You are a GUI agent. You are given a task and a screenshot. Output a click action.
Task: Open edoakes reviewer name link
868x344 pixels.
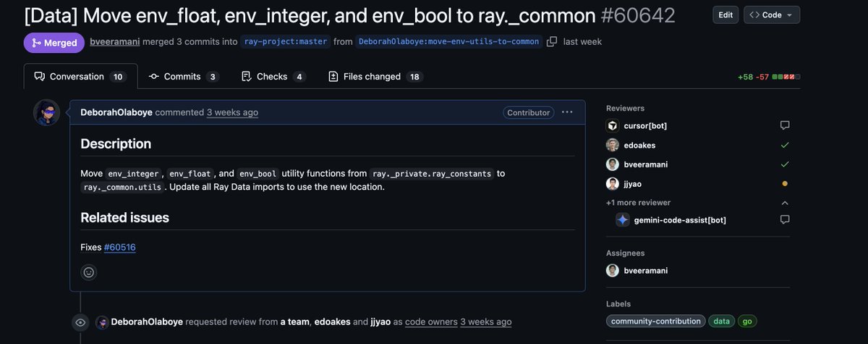click(641, 145)
